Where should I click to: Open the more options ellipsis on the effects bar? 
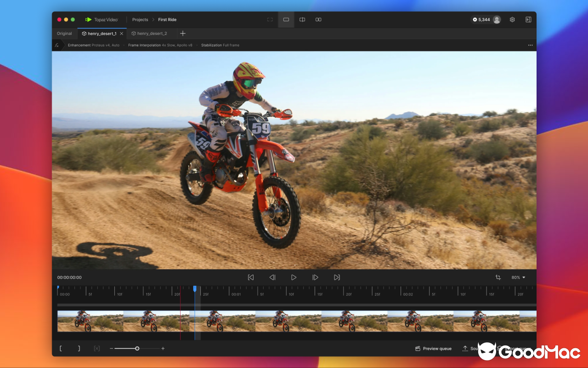tap(530, 45)
